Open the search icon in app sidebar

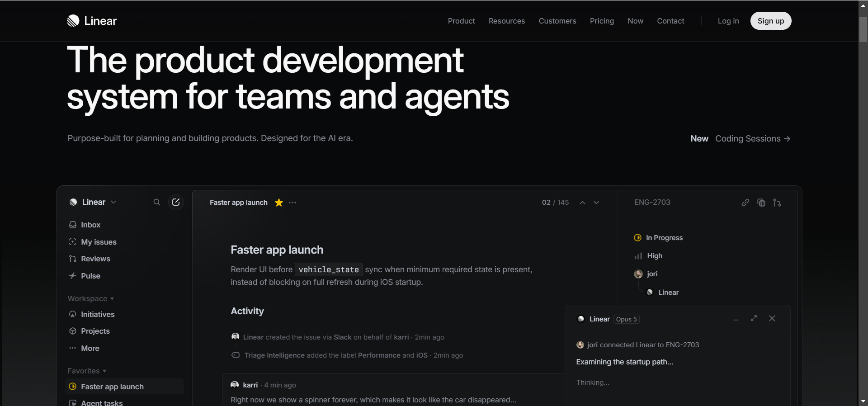pos(157,202)
